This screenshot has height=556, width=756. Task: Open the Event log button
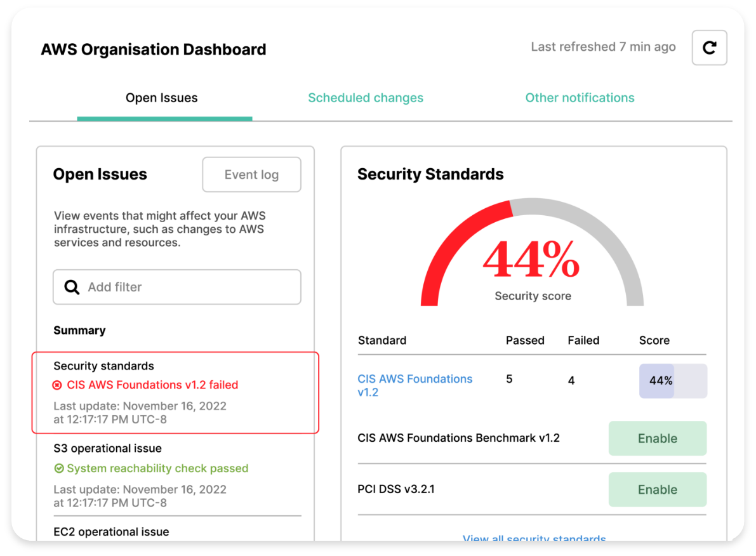point(251,175)
